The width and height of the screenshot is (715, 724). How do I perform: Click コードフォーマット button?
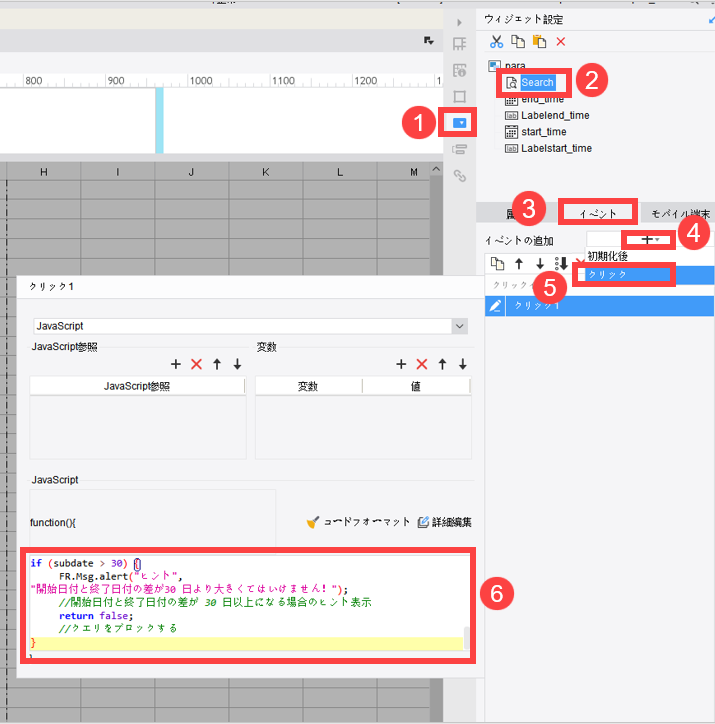coord(359,522)
